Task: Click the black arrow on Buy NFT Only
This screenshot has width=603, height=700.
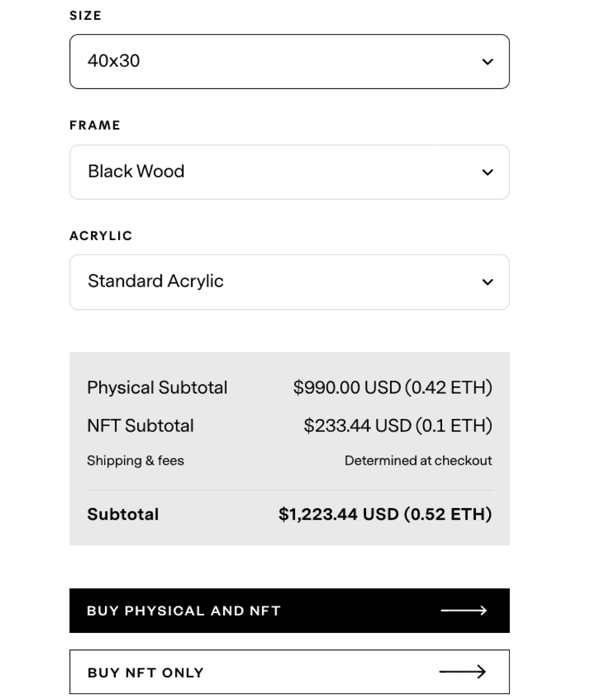Action: click(x=462, y=672)
